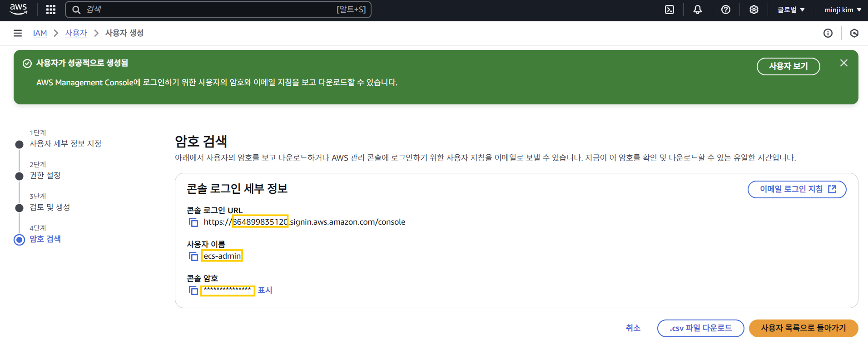
Task: Launch the CloudShell terminal icon
Action: point(670,10)
